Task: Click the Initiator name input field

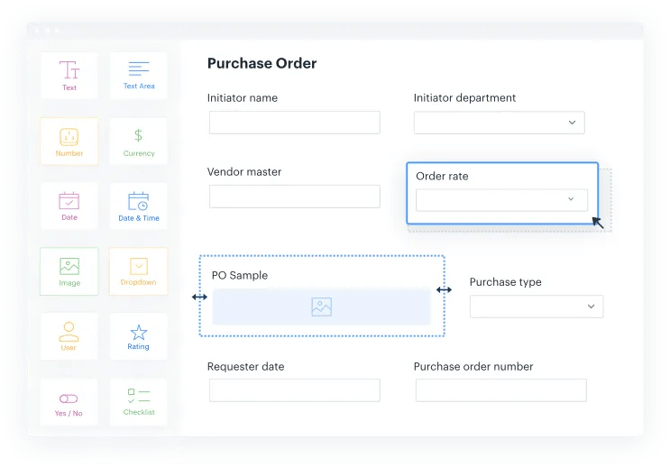Action: click(x=294, y=123)
